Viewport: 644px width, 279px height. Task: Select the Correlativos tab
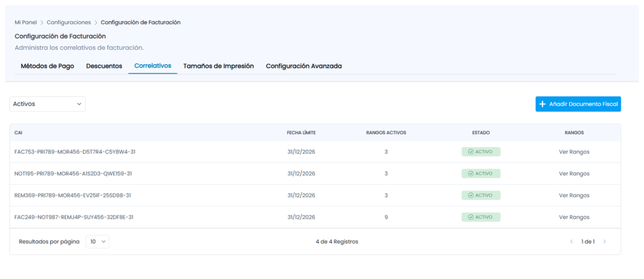(x=153, y=66)
